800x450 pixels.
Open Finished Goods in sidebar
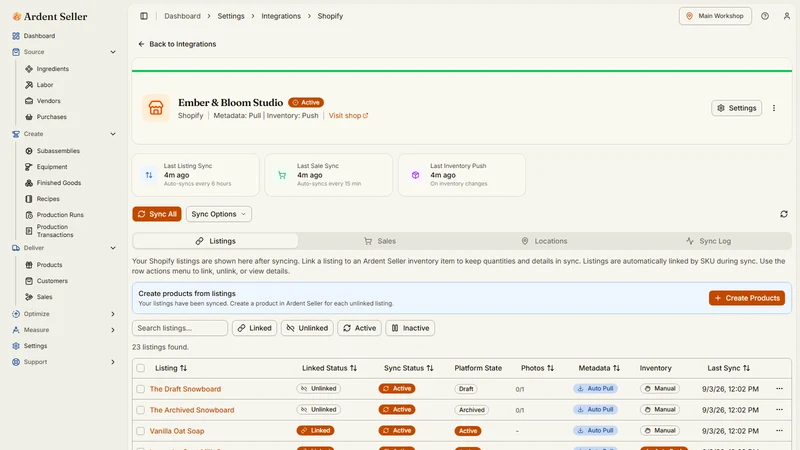coord(53,183)
